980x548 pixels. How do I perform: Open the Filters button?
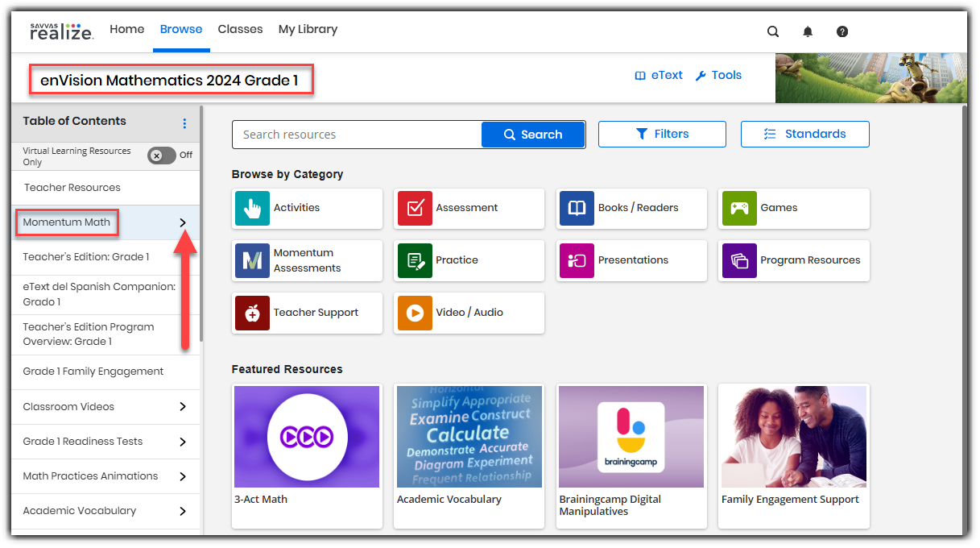662,135
